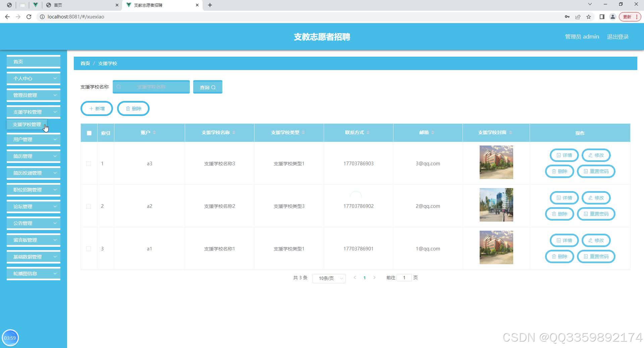Open cover thumbnail of 支援学校名称2
Screen dimensions: 644x348
tap(496, 205)
